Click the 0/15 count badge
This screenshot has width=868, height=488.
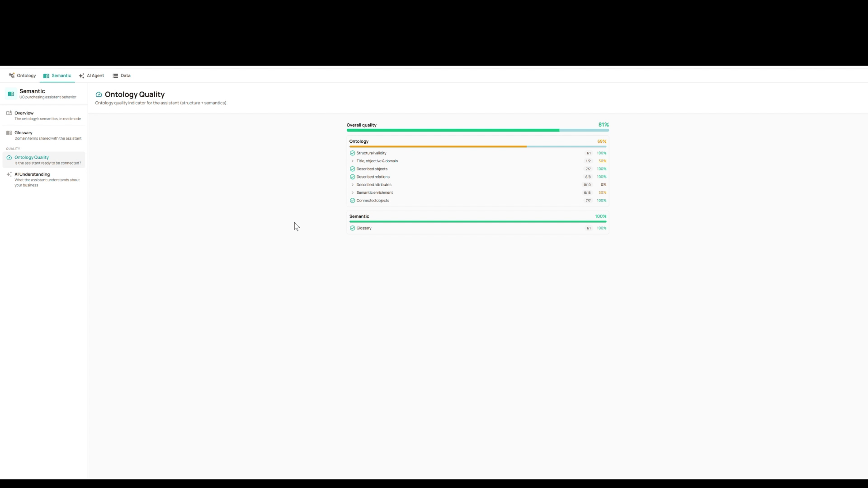click(587, 192)
